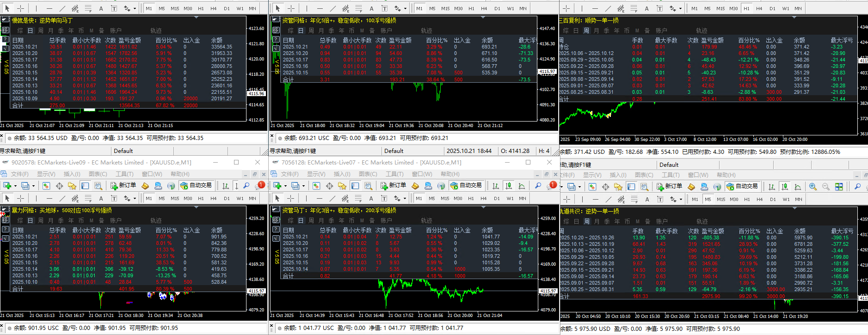Click 新订单 in the 9020578 window toolbar
Screen dimensions: 868x335
point(123,186)
